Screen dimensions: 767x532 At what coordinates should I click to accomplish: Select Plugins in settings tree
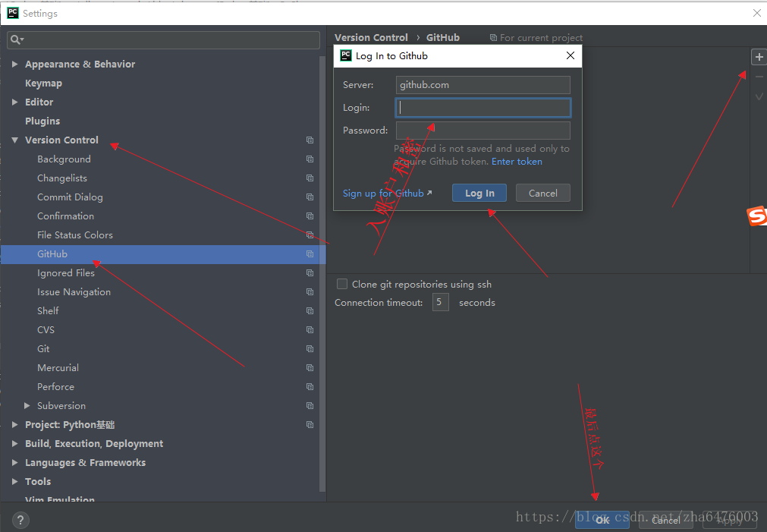pos(42,121)
